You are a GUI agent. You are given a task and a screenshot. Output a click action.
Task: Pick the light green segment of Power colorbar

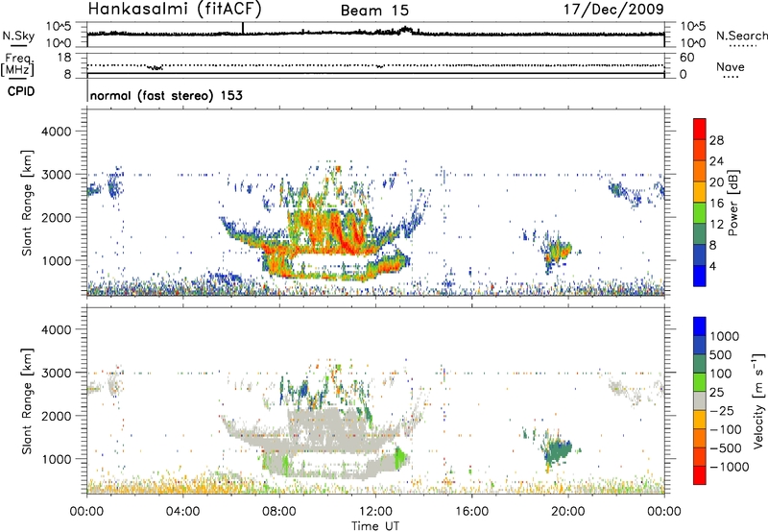click(700, 212)
